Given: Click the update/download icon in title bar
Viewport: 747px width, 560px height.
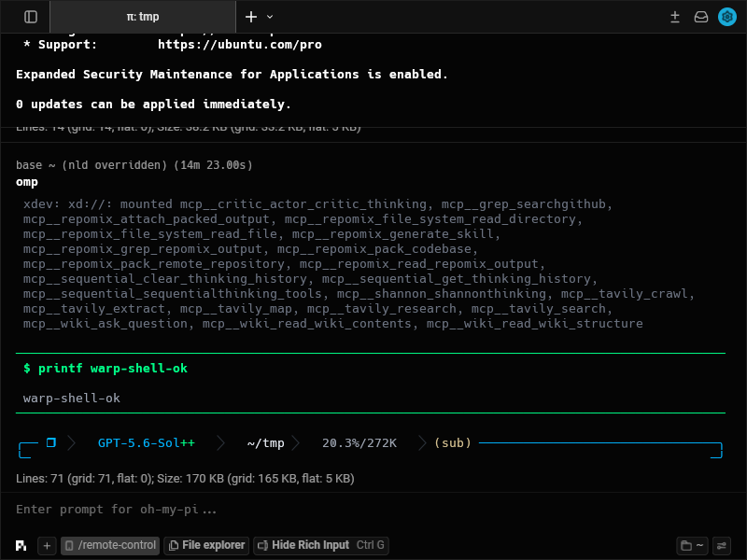Looking at the screenshot, I should 674,17.
